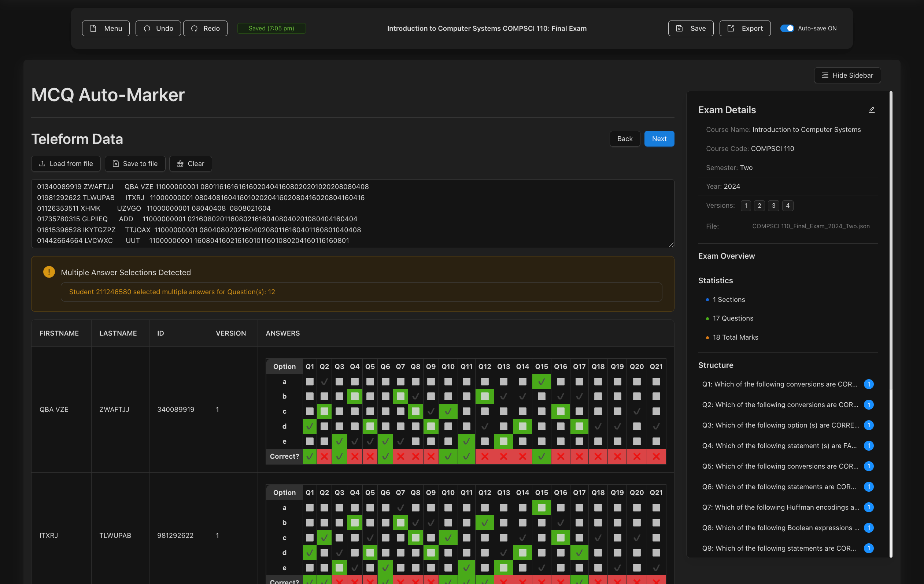Click the sidebar vertical scrollbar
The width and height of the screenshot is (924, 584).
(x=891, y=269)
